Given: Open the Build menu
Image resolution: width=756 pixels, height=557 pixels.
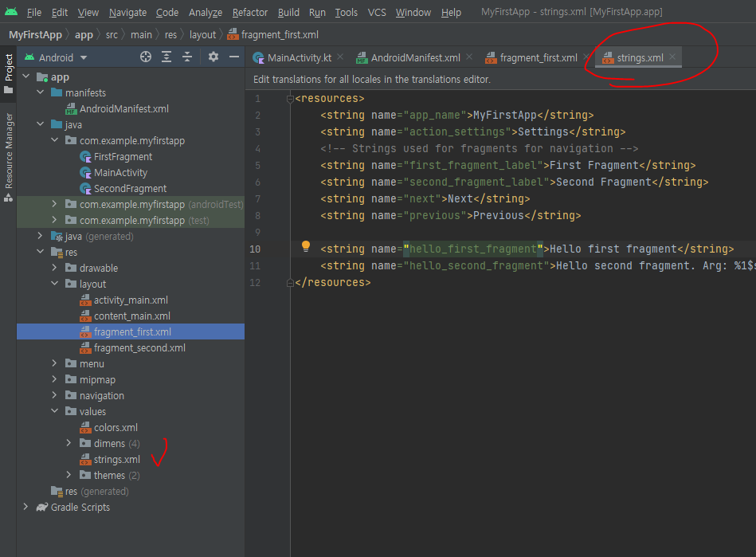Looking at the screenshot, I should click(x=288, y=12).
